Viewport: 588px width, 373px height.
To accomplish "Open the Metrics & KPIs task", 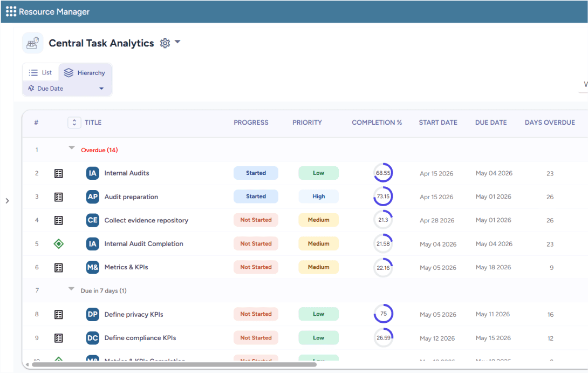I will pyautogui.click(x=126, y=267).
